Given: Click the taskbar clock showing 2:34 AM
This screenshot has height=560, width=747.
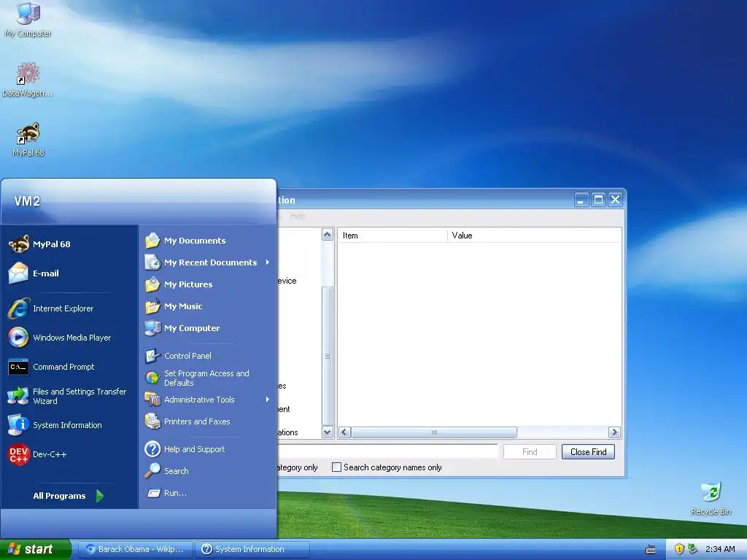Looking at the screenshot, I should coord(720,549).
